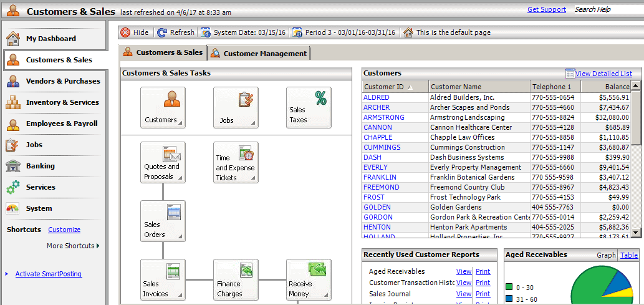Image resolution: width=644 pixels, height=305 pixels.
Task: Click the Get Support link
Action: click(547, 9)
